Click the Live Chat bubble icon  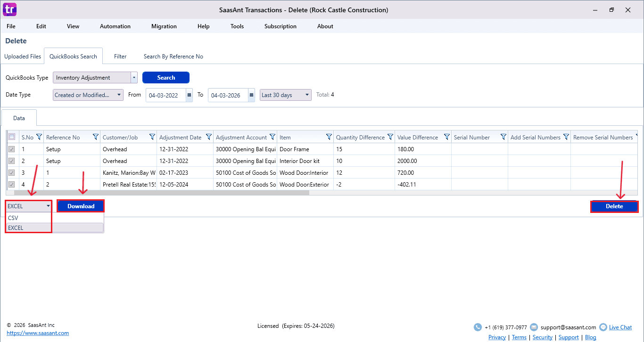click(603, 327)
